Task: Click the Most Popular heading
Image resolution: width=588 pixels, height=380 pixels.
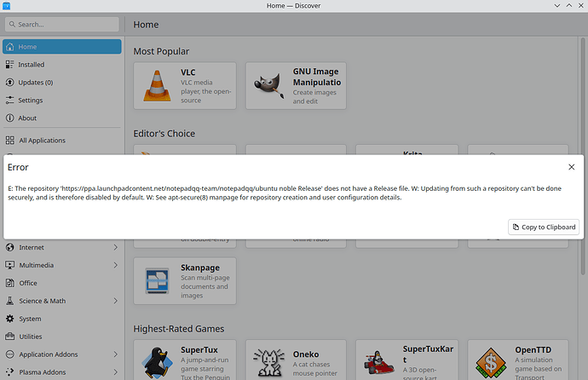Action: [161, 51]
